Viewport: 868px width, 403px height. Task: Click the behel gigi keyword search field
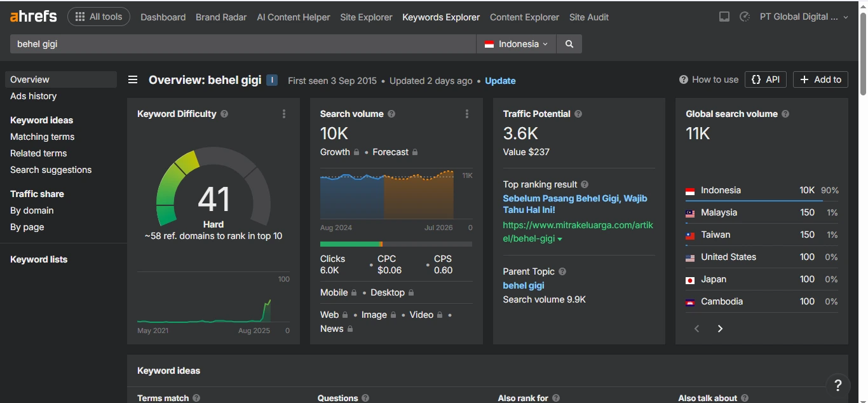(x=241, y=44)
